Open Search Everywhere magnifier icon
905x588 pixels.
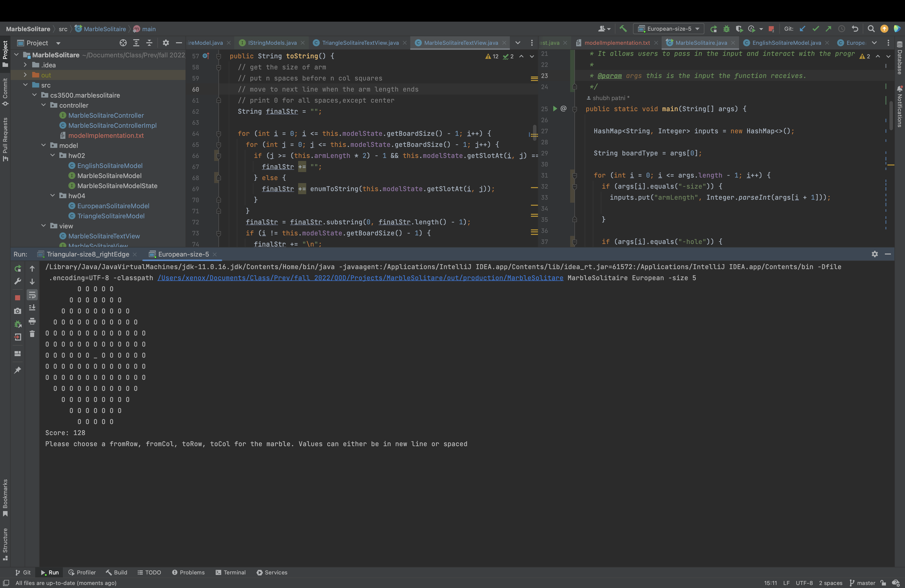pyautogui.click(x=871, y=29)
